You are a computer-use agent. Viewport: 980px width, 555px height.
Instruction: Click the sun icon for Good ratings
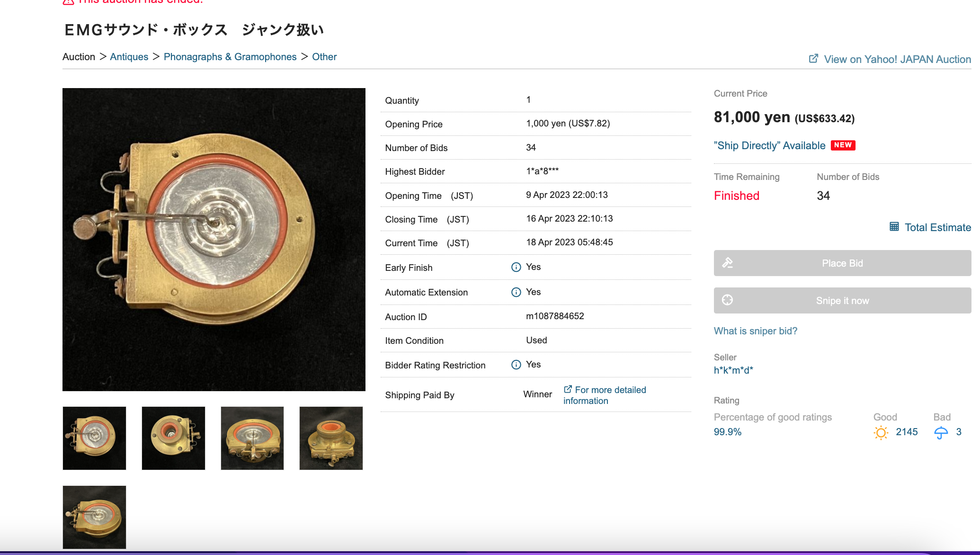881,432
